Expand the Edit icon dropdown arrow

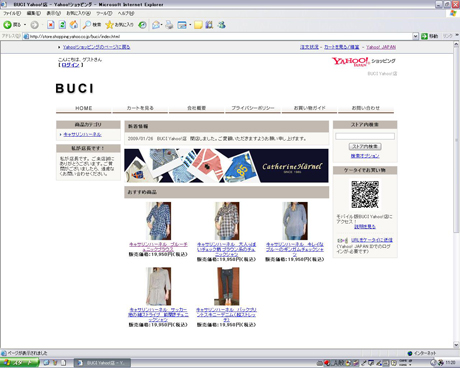coord(190,25)
